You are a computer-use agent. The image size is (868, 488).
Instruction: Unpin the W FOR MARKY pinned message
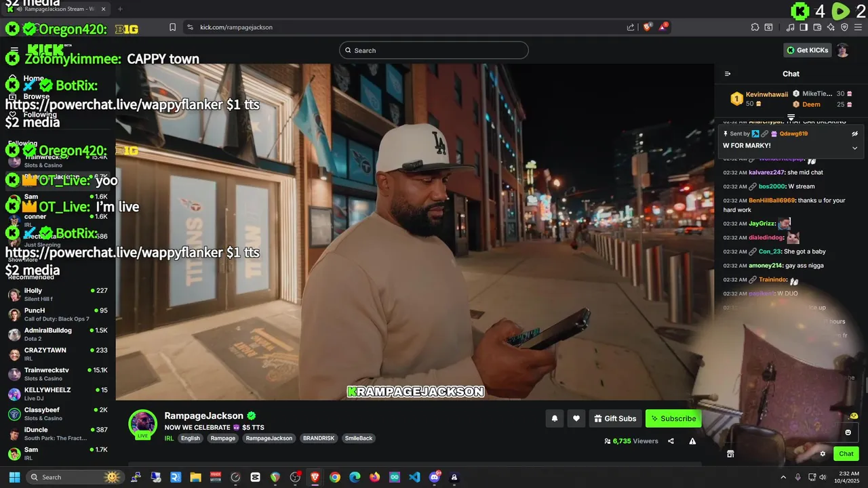tap(854, 134)
